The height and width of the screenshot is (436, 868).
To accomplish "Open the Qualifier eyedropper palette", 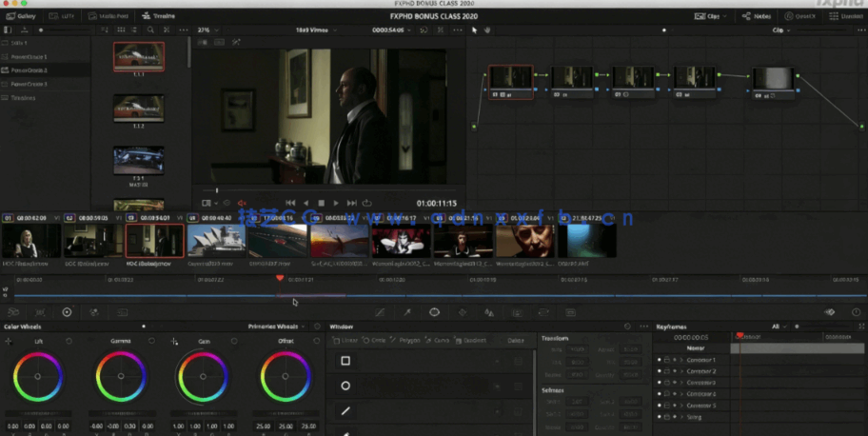I will point(407,312).
